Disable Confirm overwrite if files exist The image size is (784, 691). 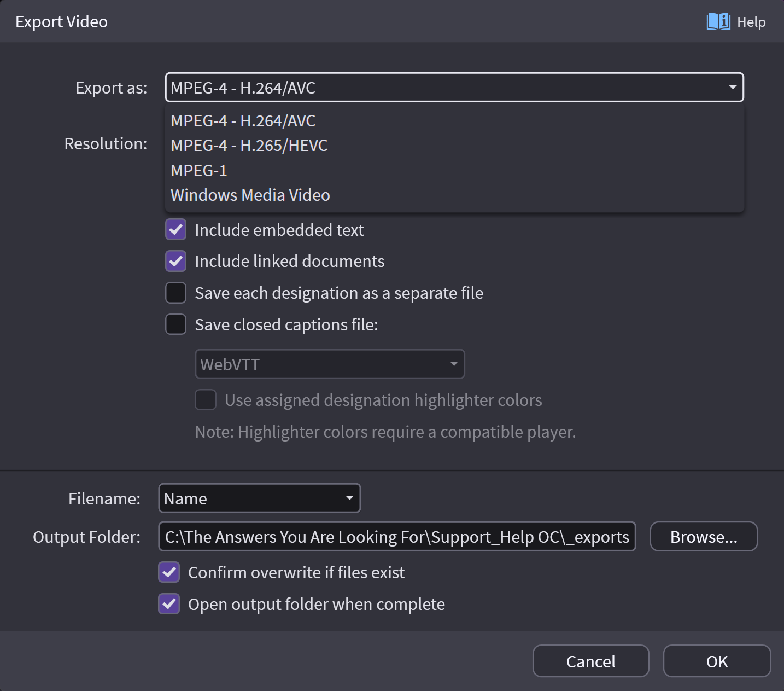point(169,572)
